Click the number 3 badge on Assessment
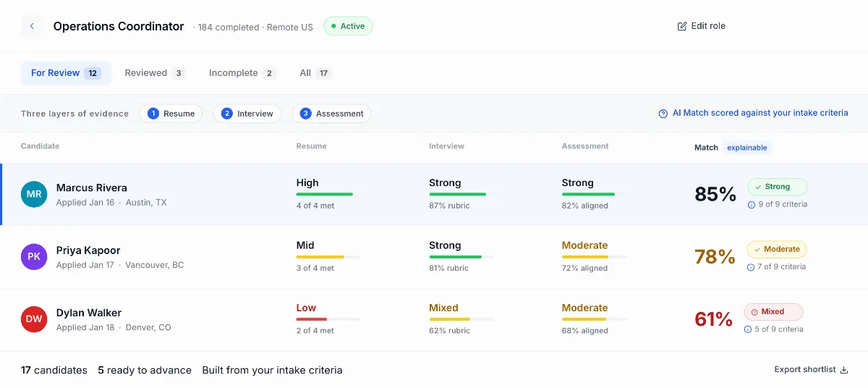Image resolution: width=868 pixels, height=388 pixels. coord(305,114)
